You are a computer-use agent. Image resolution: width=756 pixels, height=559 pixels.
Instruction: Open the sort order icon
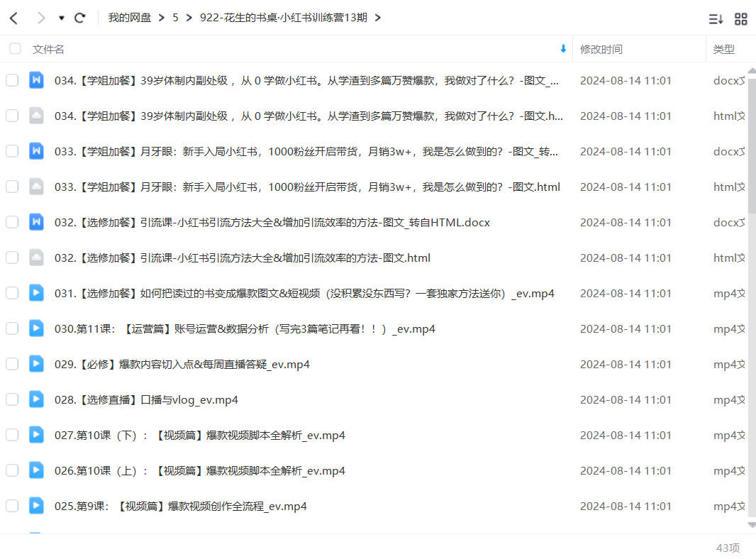coord(716,19)
